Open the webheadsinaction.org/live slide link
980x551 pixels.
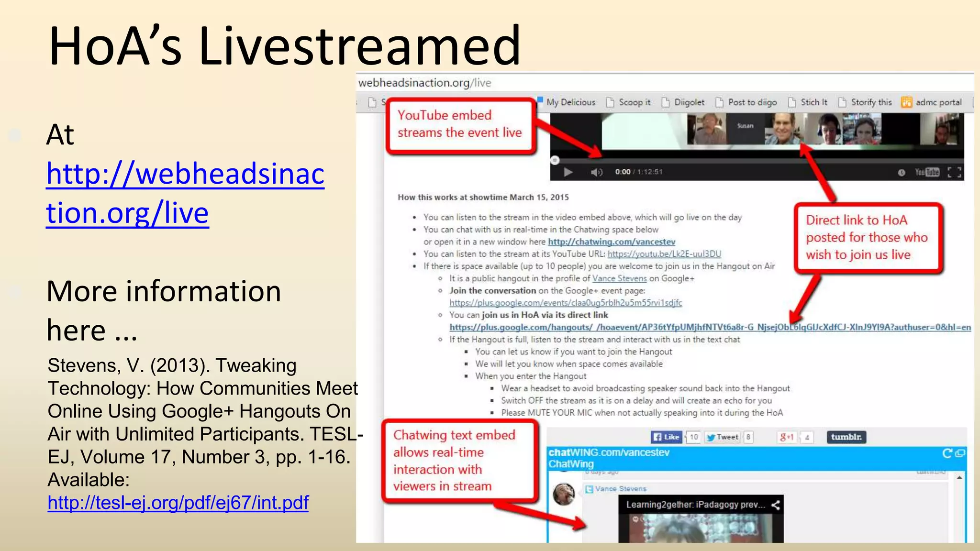coord(185,192)
